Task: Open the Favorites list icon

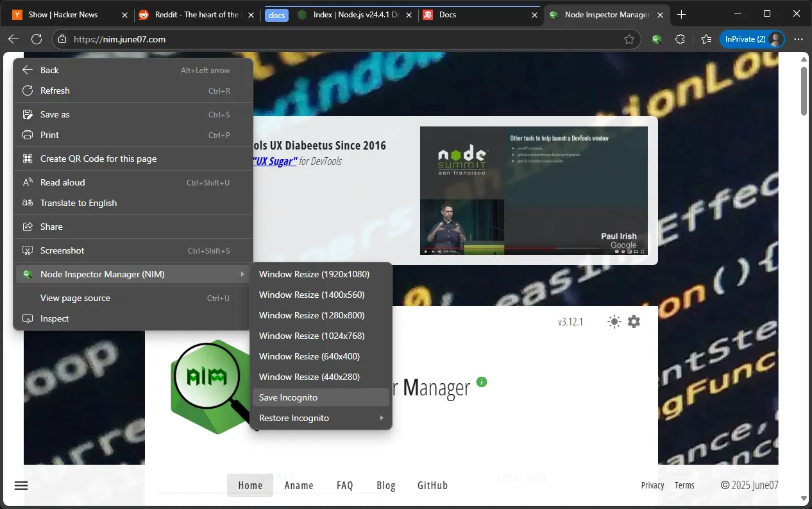Action: point(706,39)
